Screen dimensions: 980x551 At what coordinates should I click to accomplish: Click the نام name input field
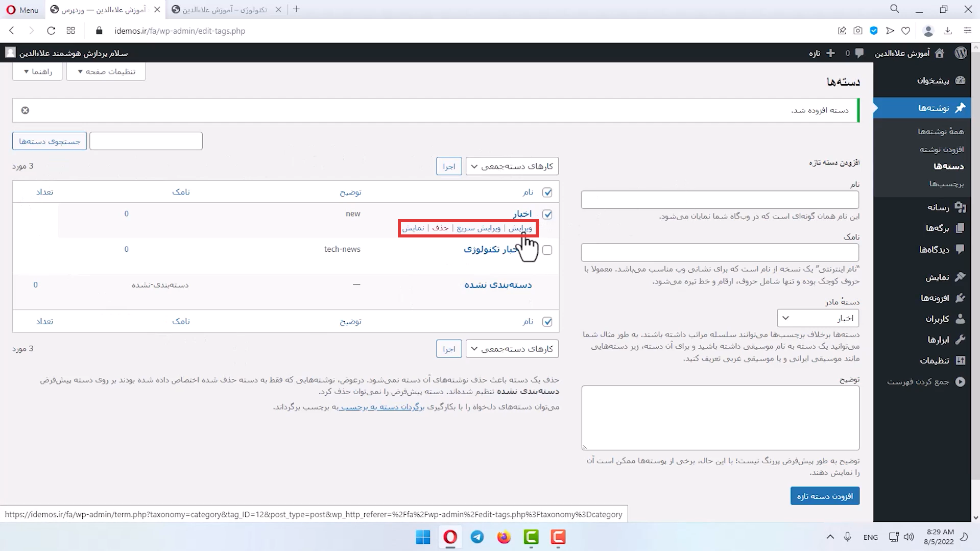pos(720,200)
